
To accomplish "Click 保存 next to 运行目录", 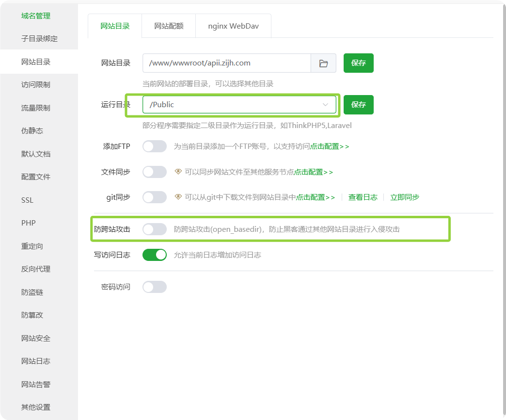I will click(358, 105).
